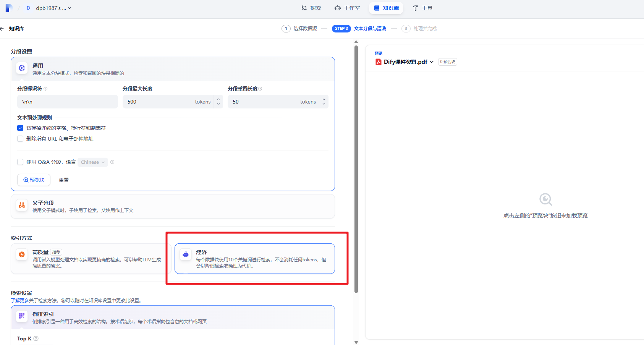Click the back arrow beside 知识库
Image resolution: width=644 pixels, height=345 pixels.
pyautogui.click(x=2, y=29)
